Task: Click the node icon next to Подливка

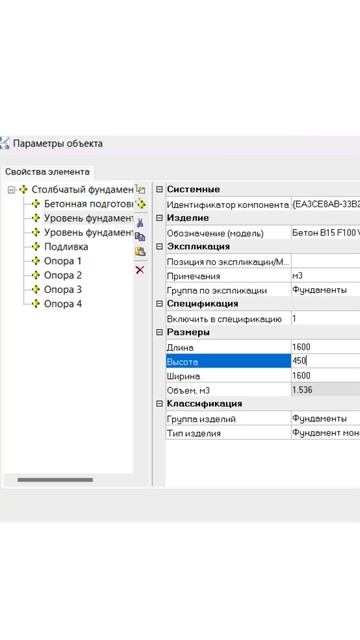Action: (x=36, y=247)
